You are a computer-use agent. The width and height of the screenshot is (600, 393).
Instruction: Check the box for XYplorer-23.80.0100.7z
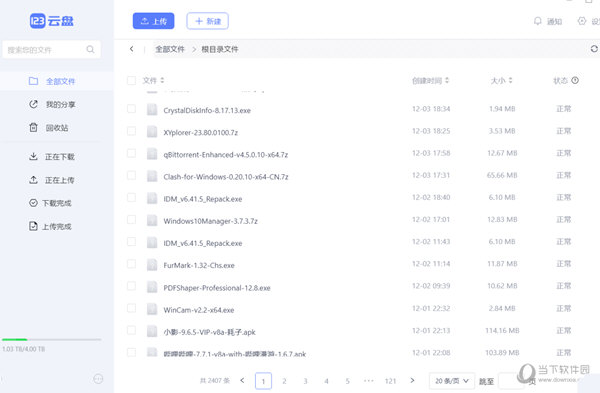(131, 131)
